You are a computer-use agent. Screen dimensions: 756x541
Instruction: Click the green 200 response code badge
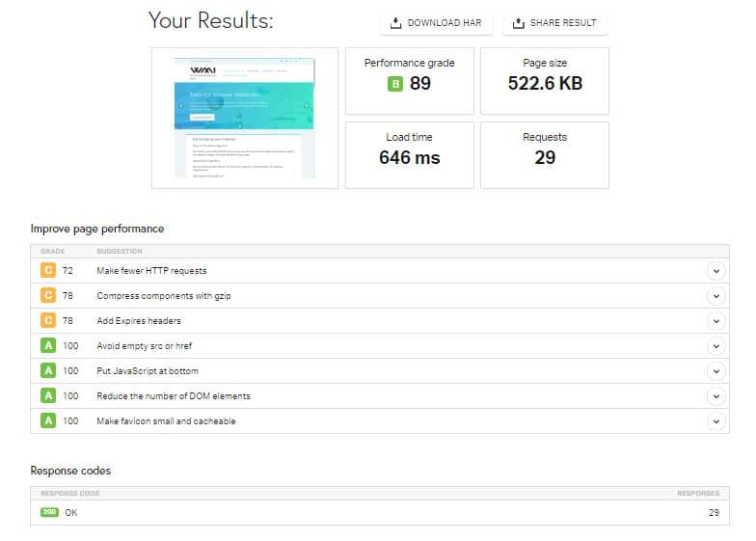(x=49, y=512)
